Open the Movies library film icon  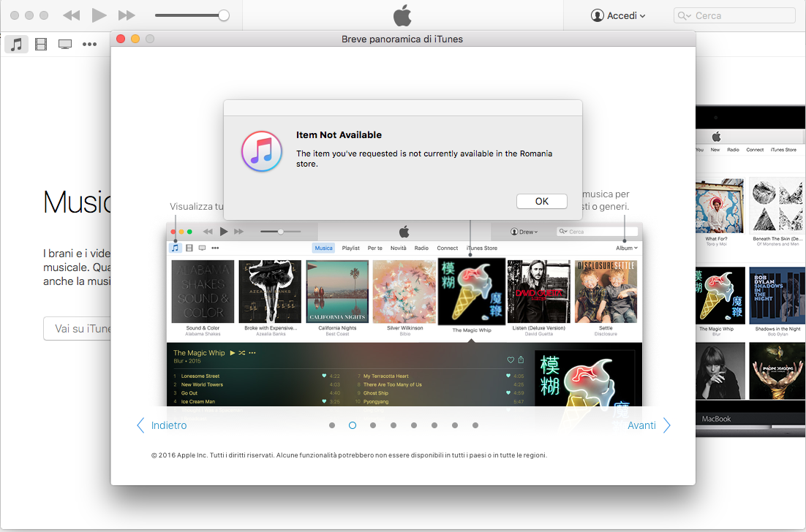click(41, 44)
